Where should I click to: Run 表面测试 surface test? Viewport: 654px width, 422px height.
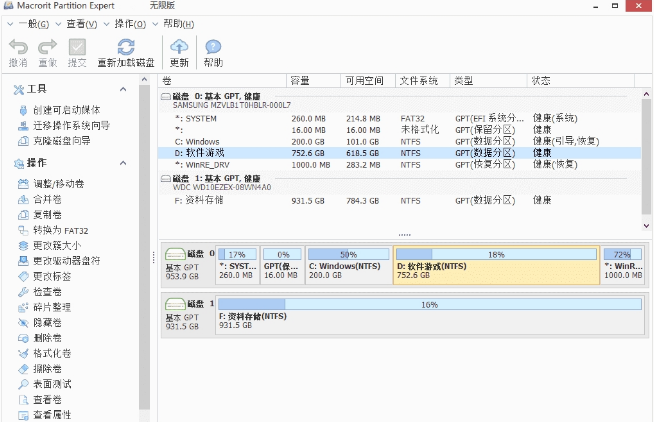pyautogui.click(x=45, y=384)
